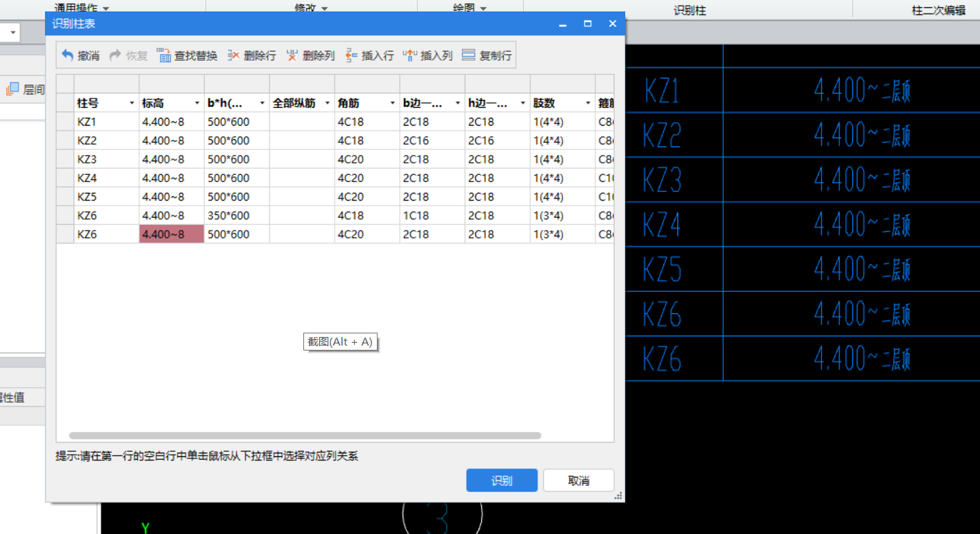This screenshot has height=534, width=980.
Task: Select the KZ5 cell in 柱号 column
Action: click(x=106, y=196)
